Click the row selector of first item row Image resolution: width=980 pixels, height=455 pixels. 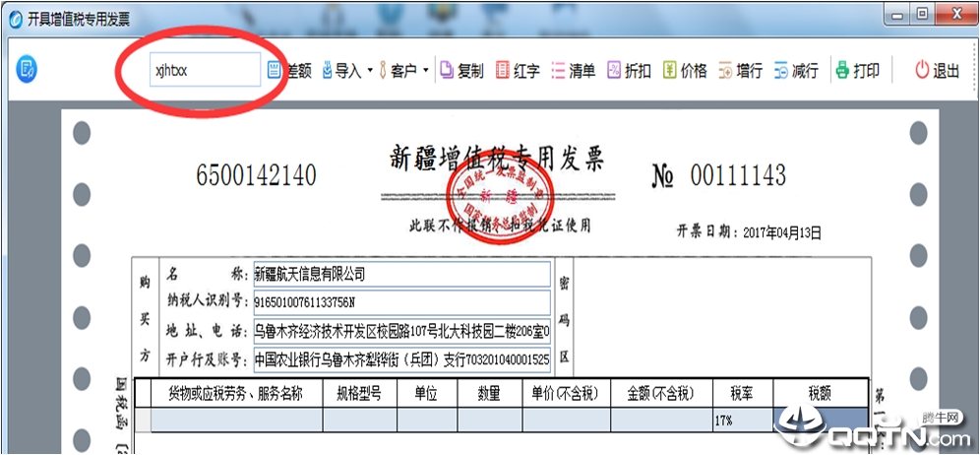143,420
